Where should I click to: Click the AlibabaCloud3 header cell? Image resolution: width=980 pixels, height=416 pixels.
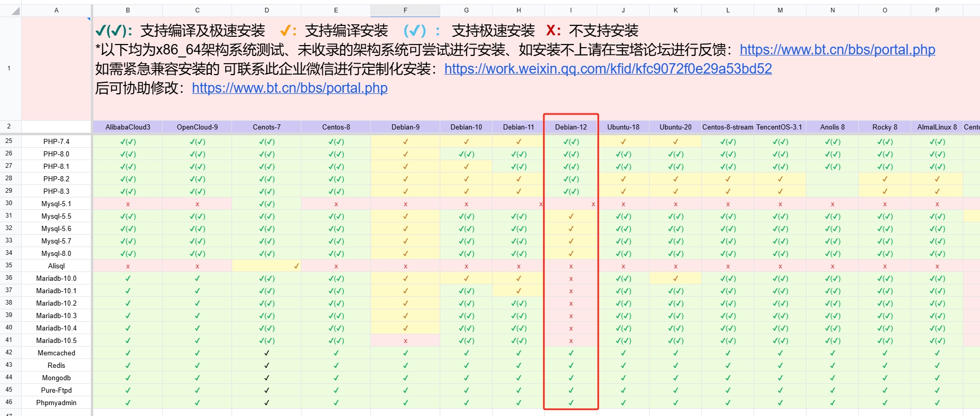coord(128,127)
